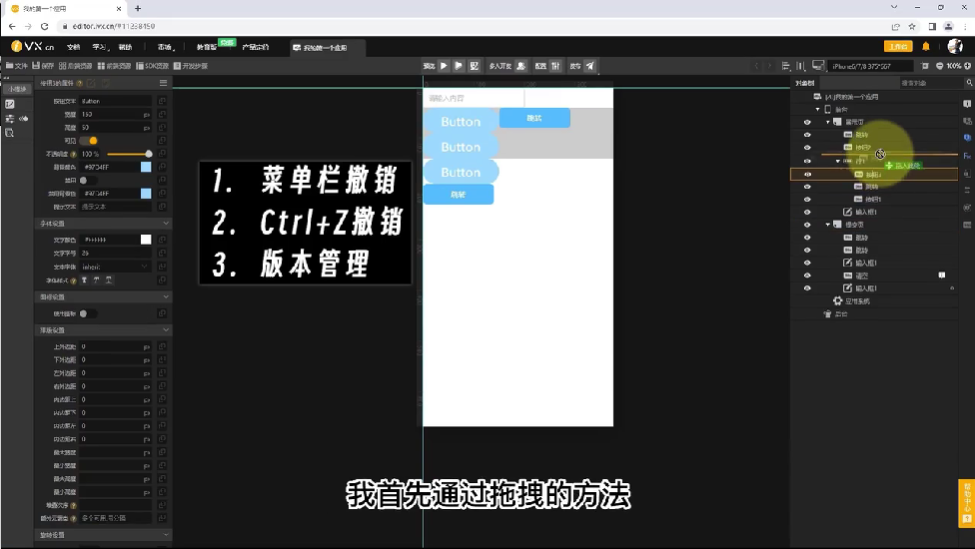The width and height of the screenshot is (975, 549).
Task: Open the SDK resources toolbar item
Action: [152, 66]
